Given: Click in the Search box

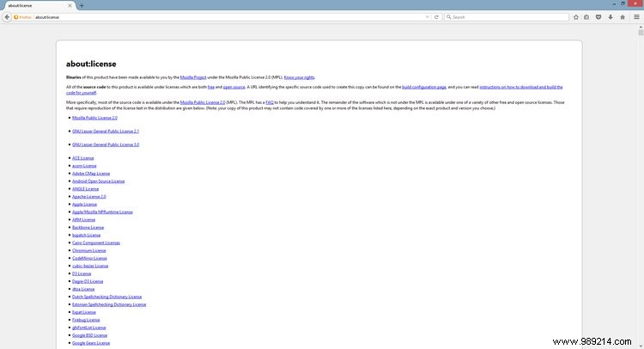Looking at the screenshot, I should [x=507, y=16].
